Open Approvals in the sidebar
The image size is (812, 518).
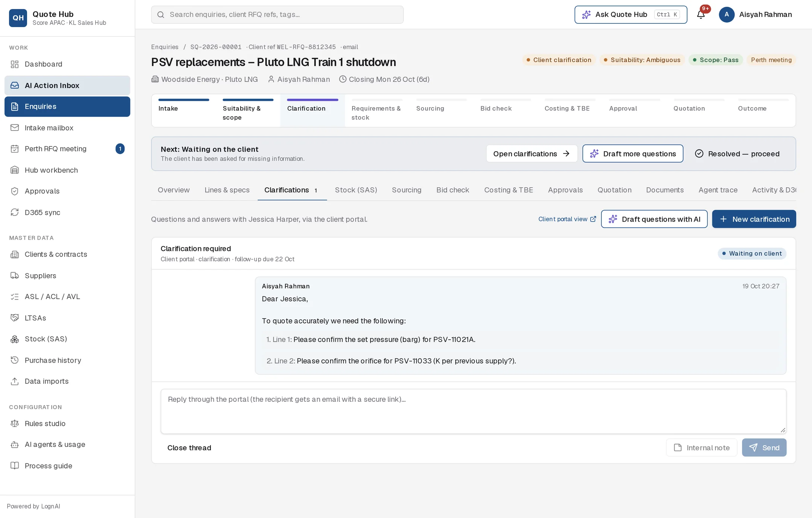click(x=67, y=191)
